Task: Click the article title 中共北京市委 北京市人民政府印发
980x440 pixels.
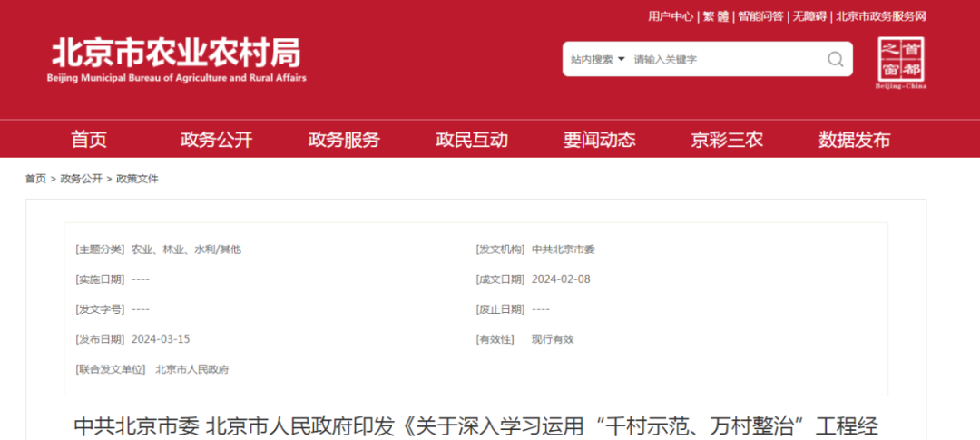Action: 476,427
